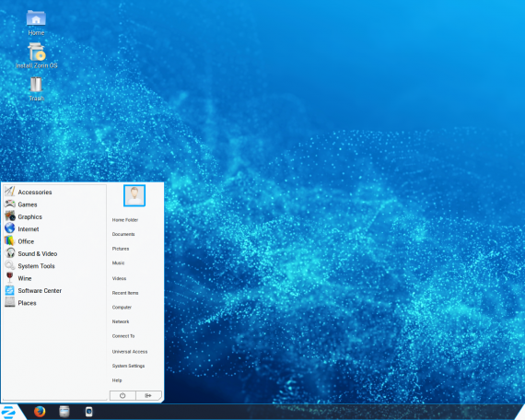Expand the Accessories category
525x420 pixels.
pyautogui.click(x=29, y=192)
